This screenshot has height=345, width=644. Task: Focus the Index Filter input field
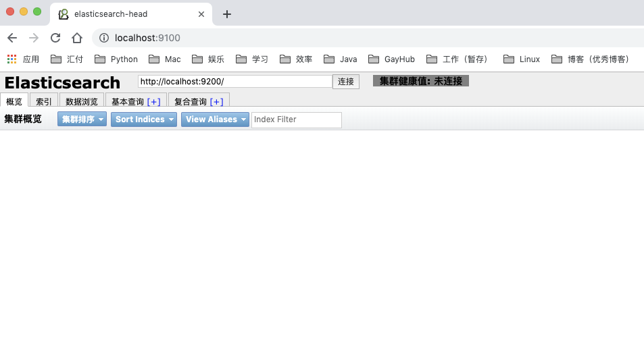(x=297, y=120)
